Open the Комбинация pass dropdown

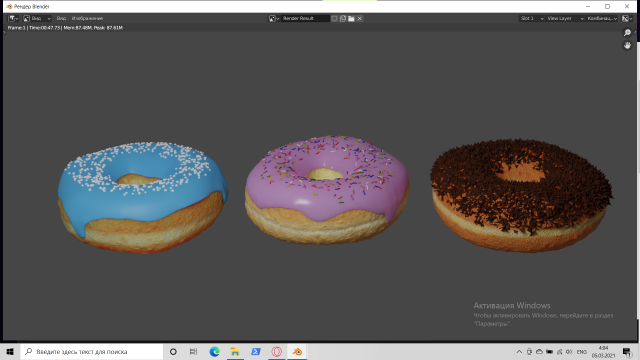(x=602, y=18)
